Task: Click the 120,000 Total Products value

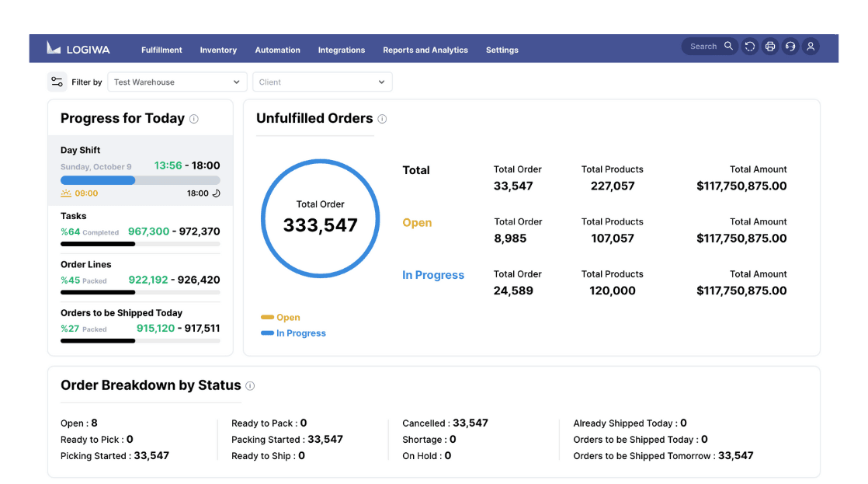Action: [613, 291]
